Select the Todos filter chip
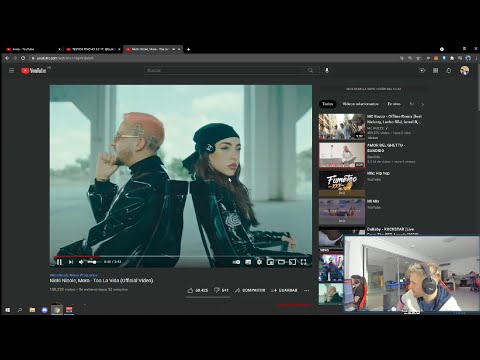The width and height of the screenshot is (480, 360). [328, 104]
